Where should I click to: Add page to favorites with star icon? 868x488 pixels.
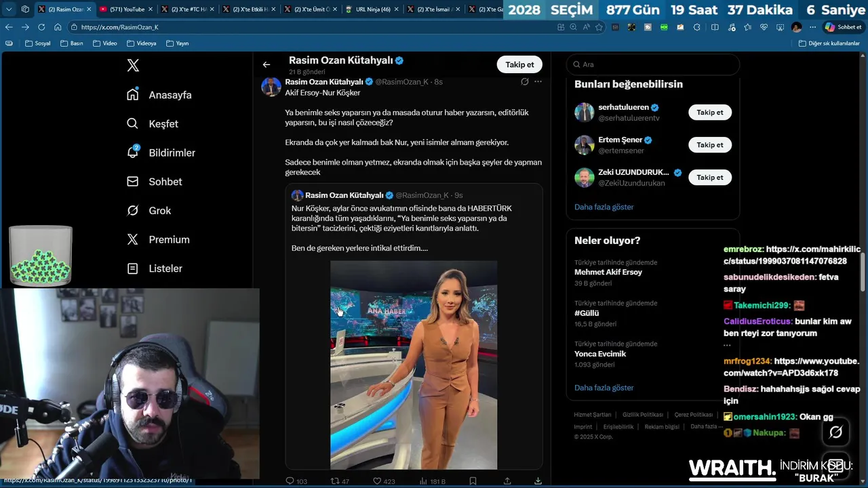click(599, 27)
